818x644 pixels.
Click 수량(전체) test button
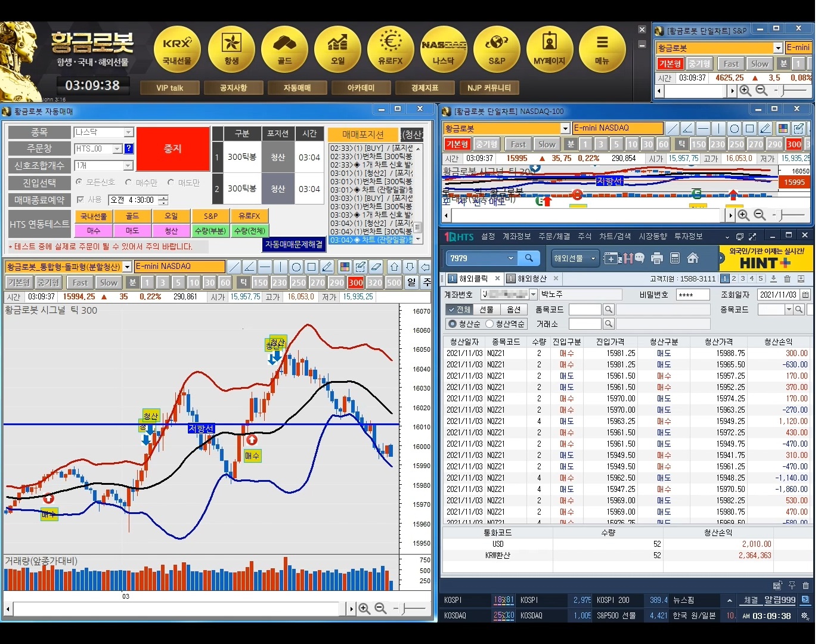pyautogui.click(x=249, y=231)
